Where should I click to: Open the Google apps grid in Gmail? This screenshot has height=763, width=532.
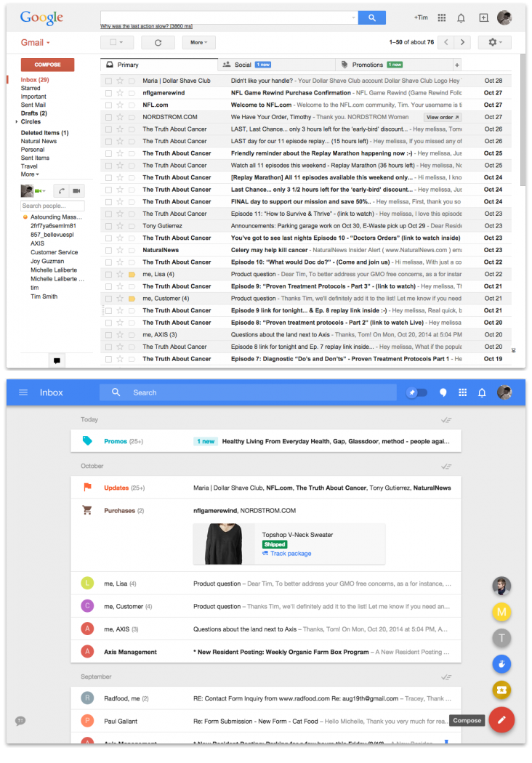441,18
